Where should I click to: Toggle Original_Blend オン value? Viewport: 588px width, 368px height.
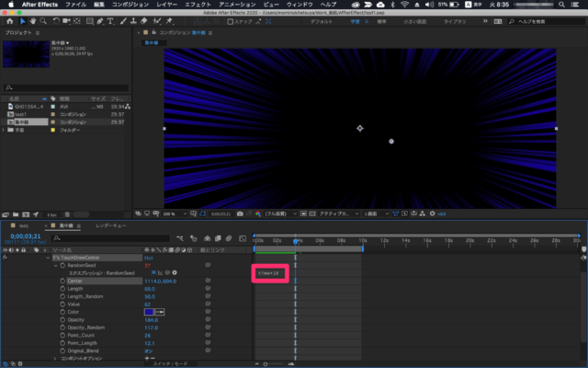coord(149,351)
